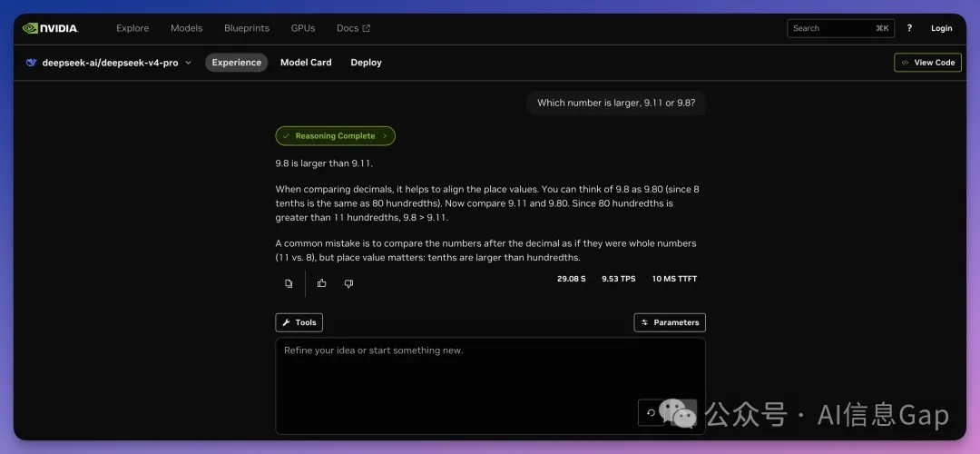Open the Models menu

coord(186,28)
